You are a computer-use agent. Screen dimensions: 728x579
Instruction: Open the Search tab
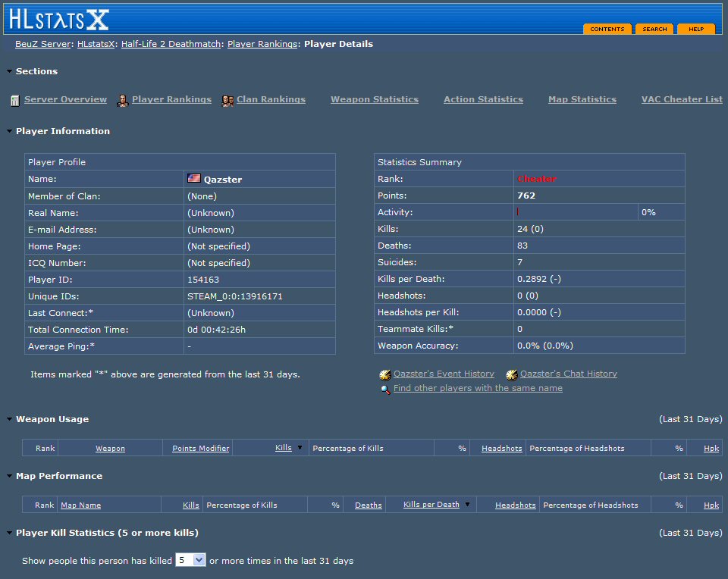[654, 29]
